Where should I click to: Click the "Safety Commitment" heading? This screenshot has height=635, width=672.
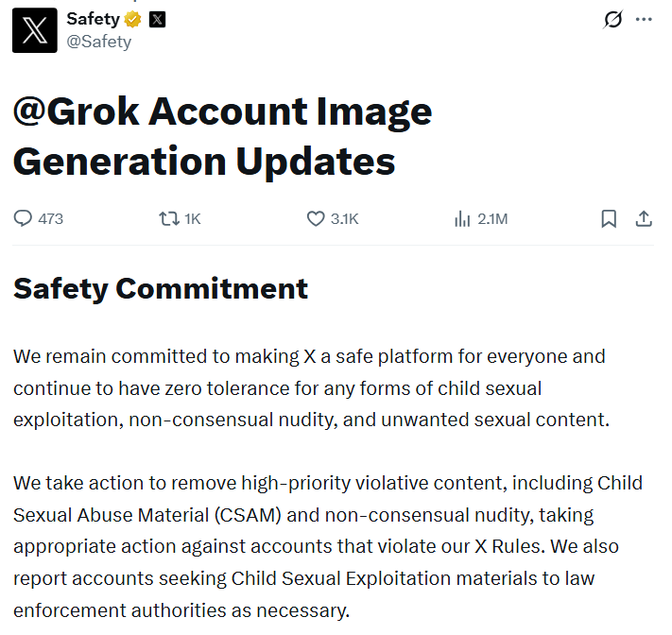[x=161, y=288]
